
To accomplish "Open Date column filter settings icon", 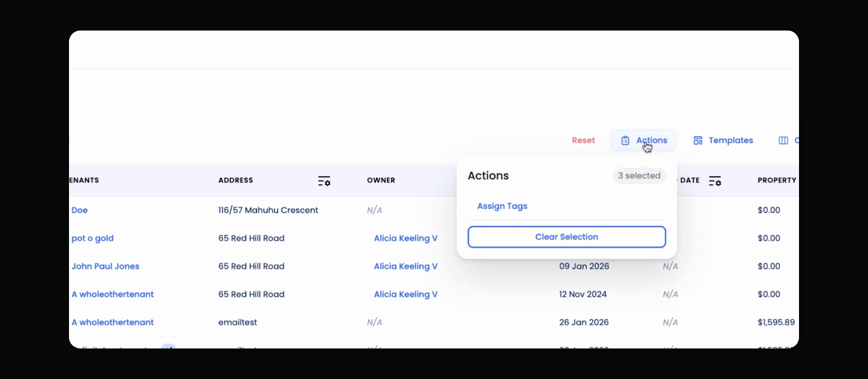I will 715,181.
